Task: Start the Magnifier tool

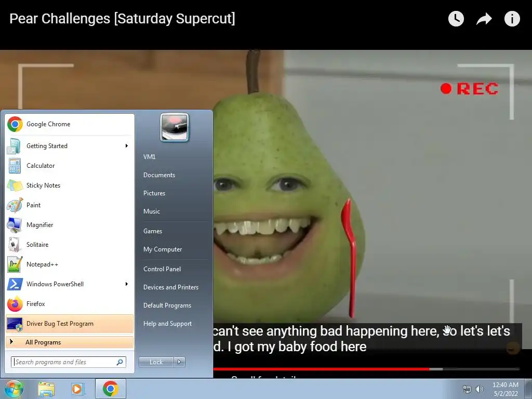Action: point(70,224)
